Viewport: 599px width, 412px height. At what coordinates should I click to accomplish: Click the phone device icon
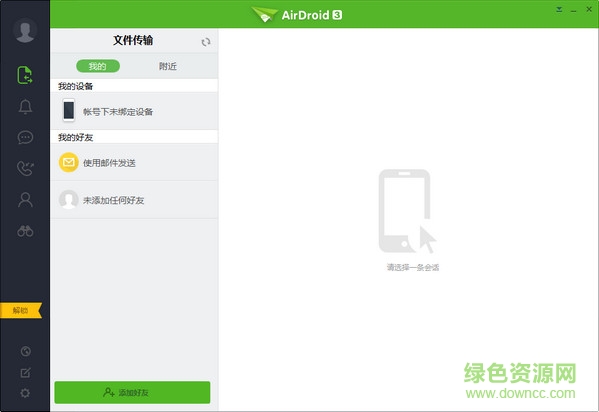(x=69, y=110)
